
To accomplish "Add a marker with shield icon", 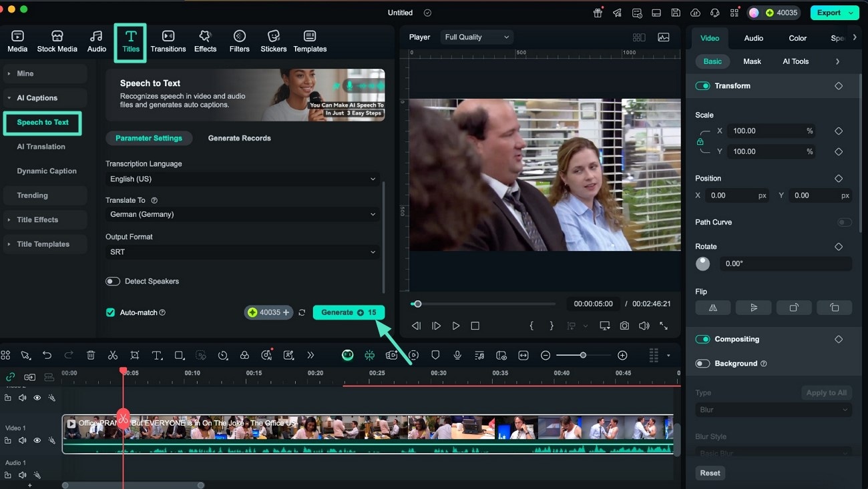I will point(435,356).
